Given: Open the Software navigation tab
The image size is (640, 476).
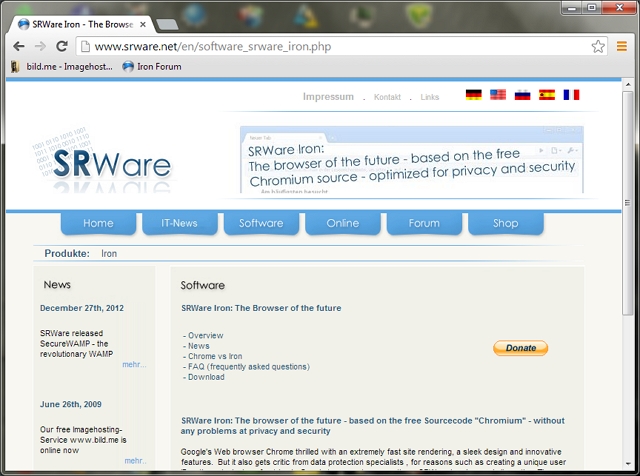Looking at the screenshot, I should click(261, 223).
